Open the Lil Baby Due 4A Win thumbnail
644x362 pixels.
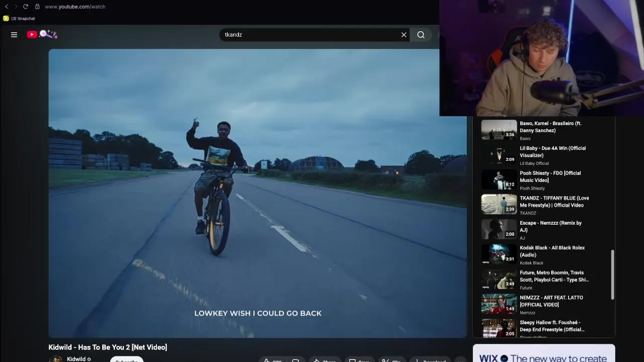click(x=499, y=154)
